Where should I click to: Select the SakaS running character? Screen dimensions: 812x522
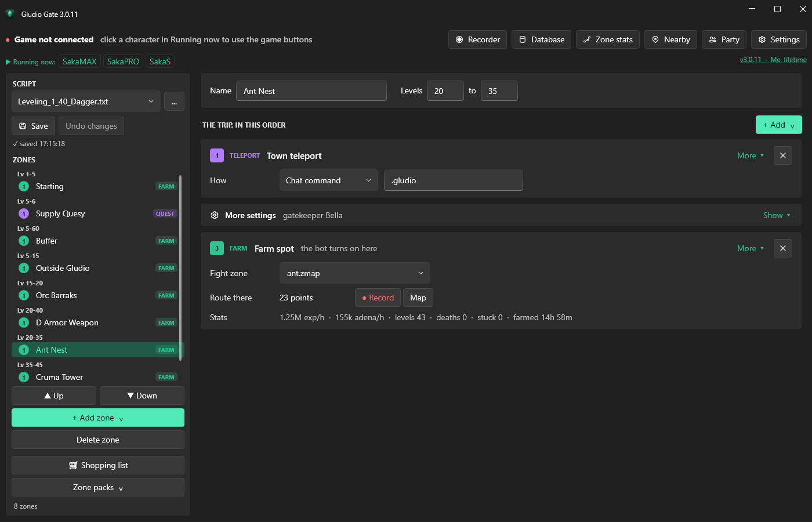(x=160, y=61)
